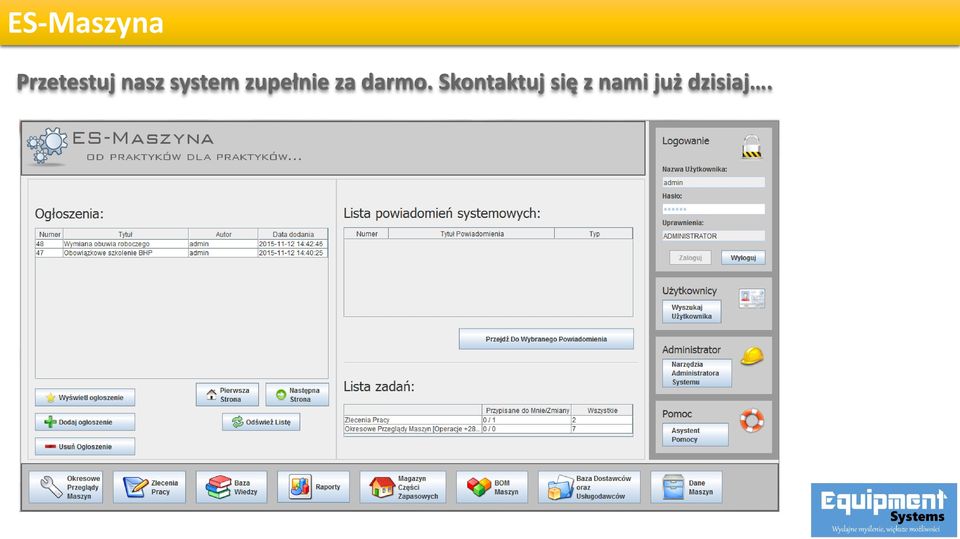This screenshot has height=539, width=960.
Task: Click the Nazwa Użytkownika field
Action: click(x=713, y=183)
